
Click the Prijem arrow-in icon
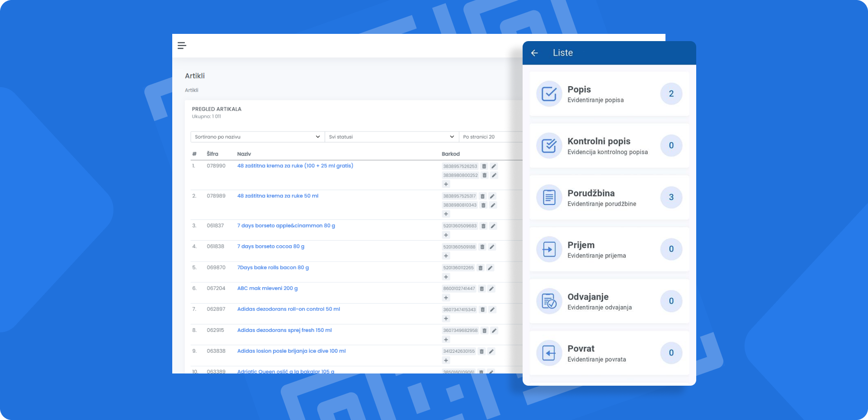click(x=549, y=249)
